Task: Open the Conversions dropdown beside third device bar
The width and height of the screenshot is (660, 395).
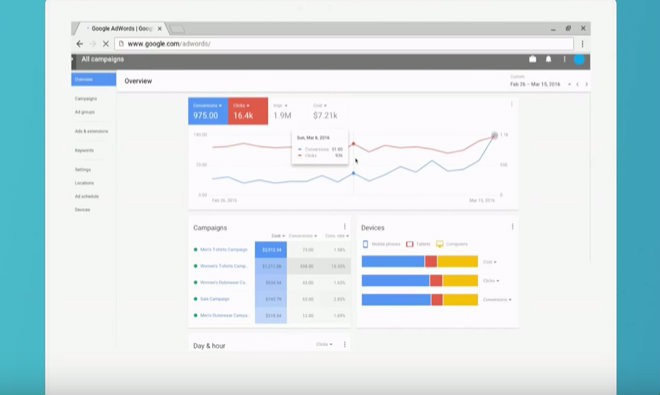Action: pos(497,300)
